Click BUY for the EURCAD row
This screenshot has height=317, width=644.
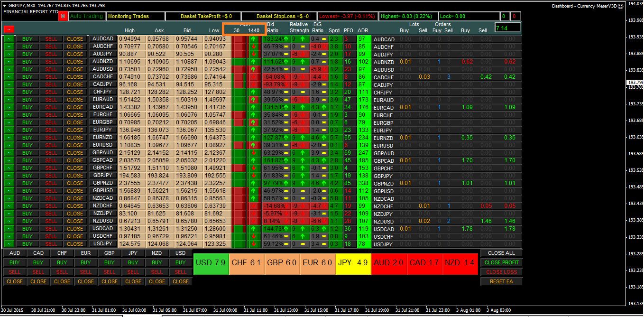pos(28,107)
